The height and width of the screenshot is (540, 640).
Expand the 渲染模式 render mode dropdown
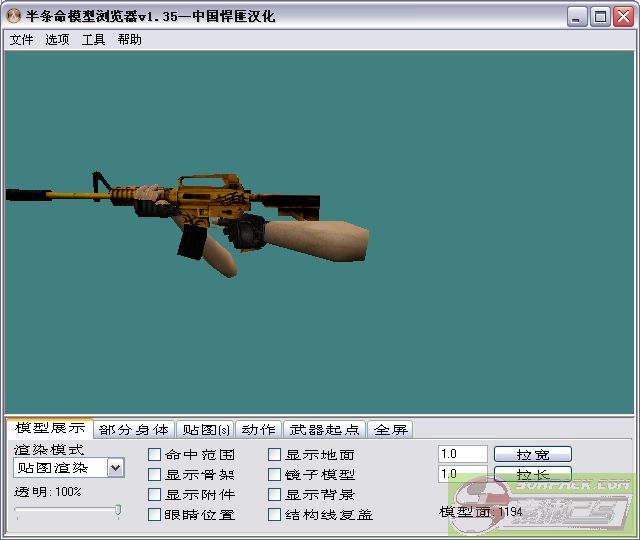point(116,468)
